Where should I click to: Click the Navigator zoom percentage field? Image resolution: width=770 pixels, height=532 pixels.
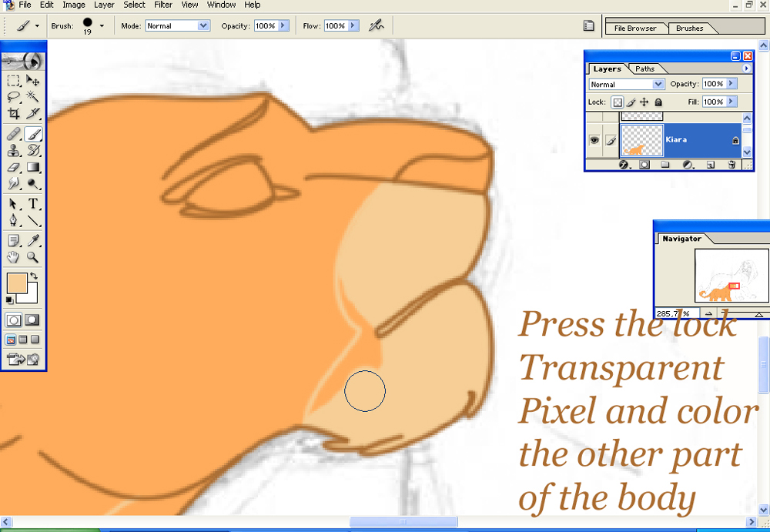tap(676, 313)
